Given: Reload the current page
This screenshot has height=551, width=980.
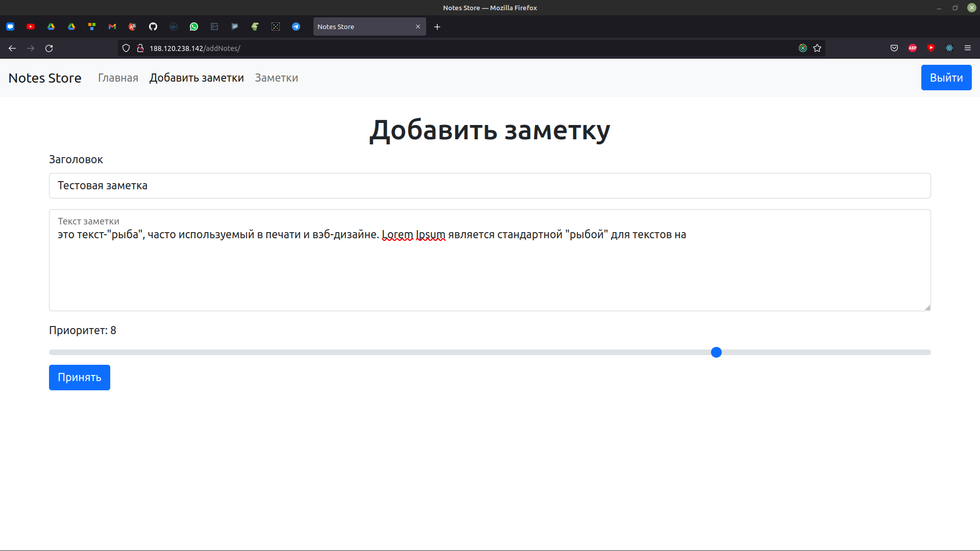Looking at the screenshot, I should click(x=49, y=48).
